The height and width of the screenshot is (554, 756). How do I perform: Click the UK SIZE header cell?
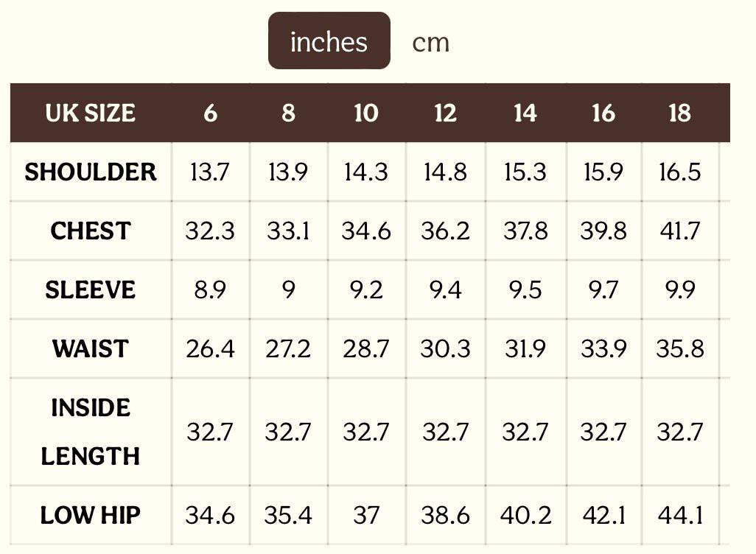(x=90, y=113)
